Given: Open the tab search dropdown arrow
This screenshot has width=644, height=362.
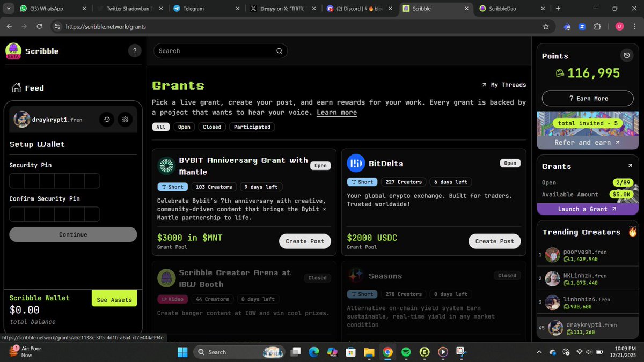Looking at the screenshot, I should (9, 9).
